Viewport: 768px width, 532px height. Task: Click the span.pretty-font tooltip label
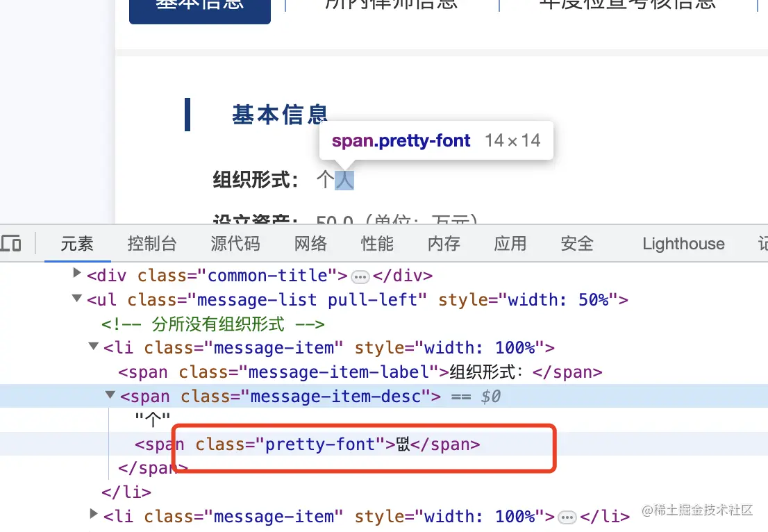401,140
